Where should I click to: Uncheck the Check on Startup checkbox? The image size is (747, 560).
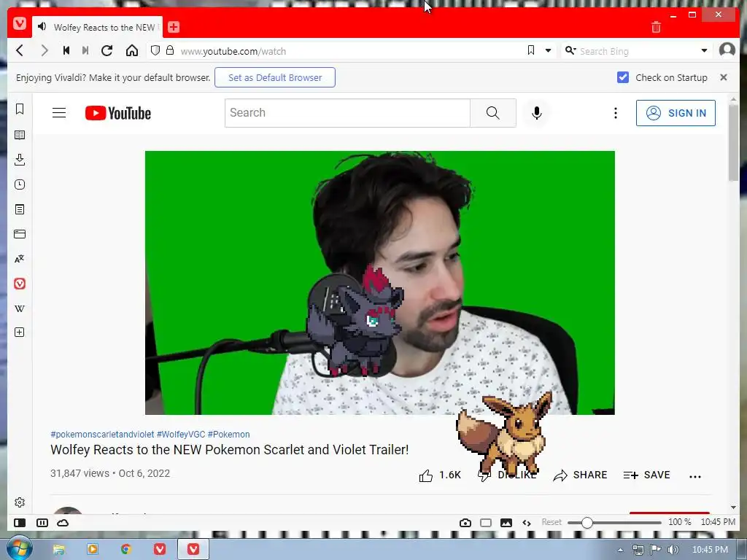[623, 77]
